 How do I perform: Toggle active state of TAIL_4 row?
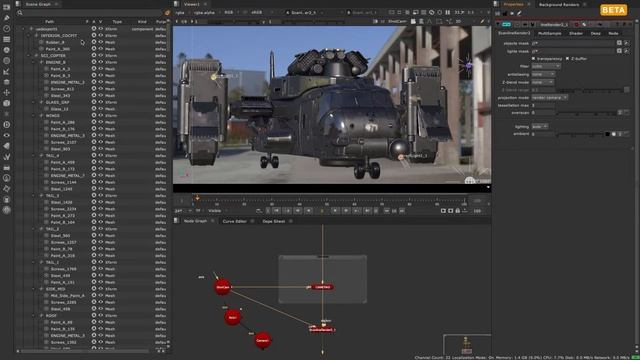pos(94,156)
